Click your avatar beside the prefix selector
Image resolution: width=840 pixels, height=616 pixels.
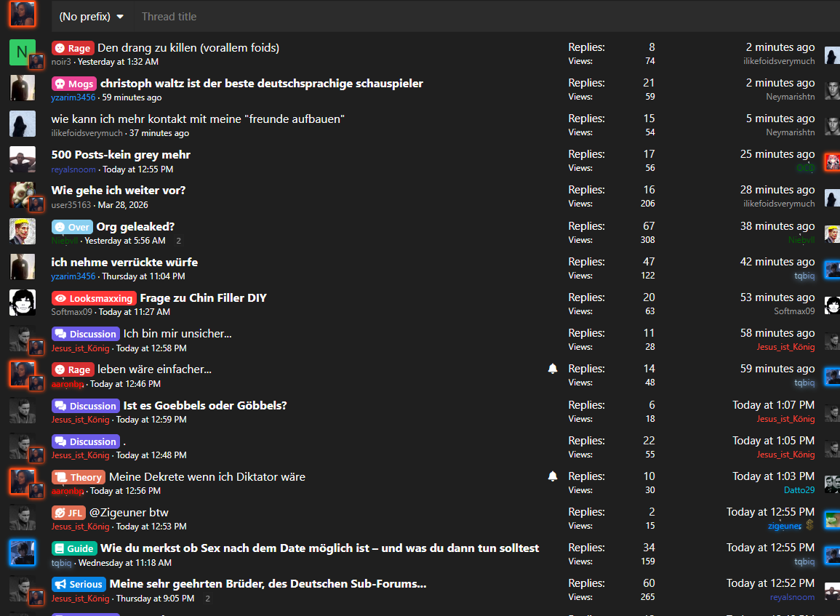tap(23, 14)
